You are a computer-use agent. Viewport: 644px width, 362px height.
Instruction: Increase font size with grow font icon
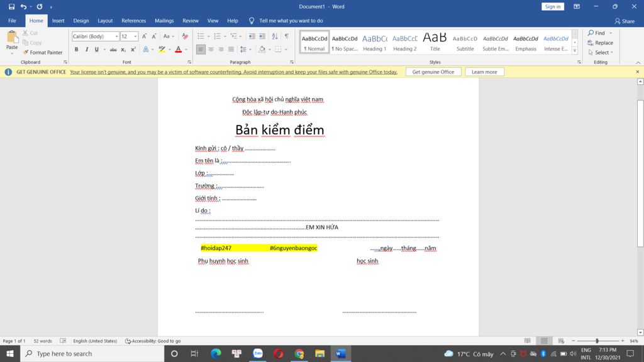coord(144,36)
